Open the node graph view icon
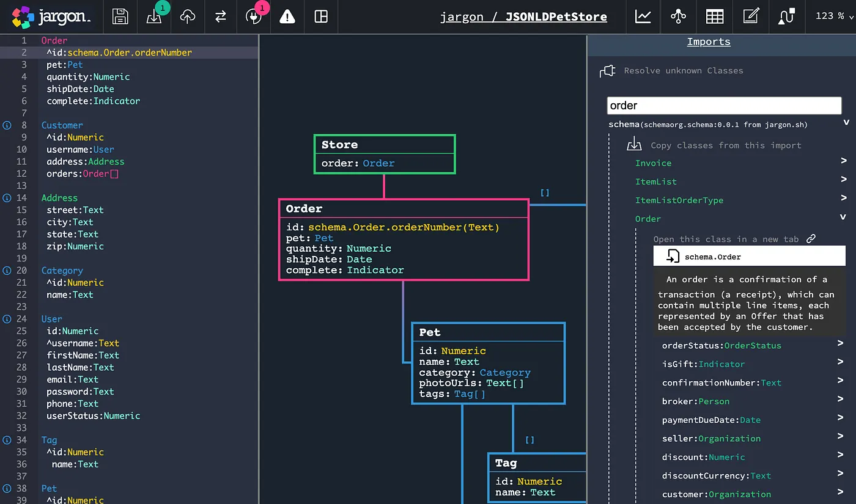Image resolution: width=856 pixels, height=504 pixels. 677,16
